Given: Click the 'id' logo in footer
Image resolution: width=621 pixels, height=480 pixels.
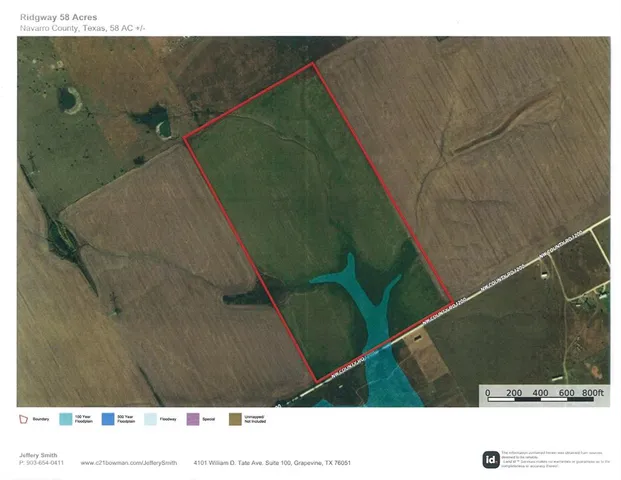Looking at the screenshot, I should pyautogui.click(x=491, y=460).
